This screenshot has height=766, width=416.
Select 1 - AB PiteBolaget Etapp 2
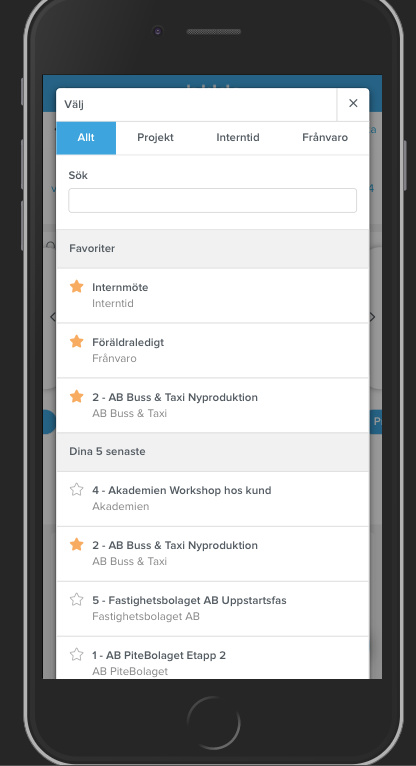pyautogui.click(x=212, y=658)
